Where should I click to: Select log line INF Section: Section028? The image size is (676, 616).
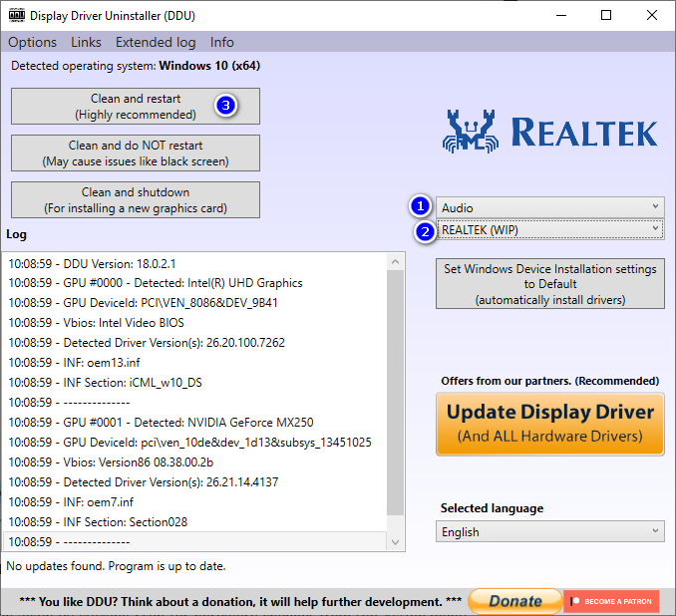coord(194,521)
